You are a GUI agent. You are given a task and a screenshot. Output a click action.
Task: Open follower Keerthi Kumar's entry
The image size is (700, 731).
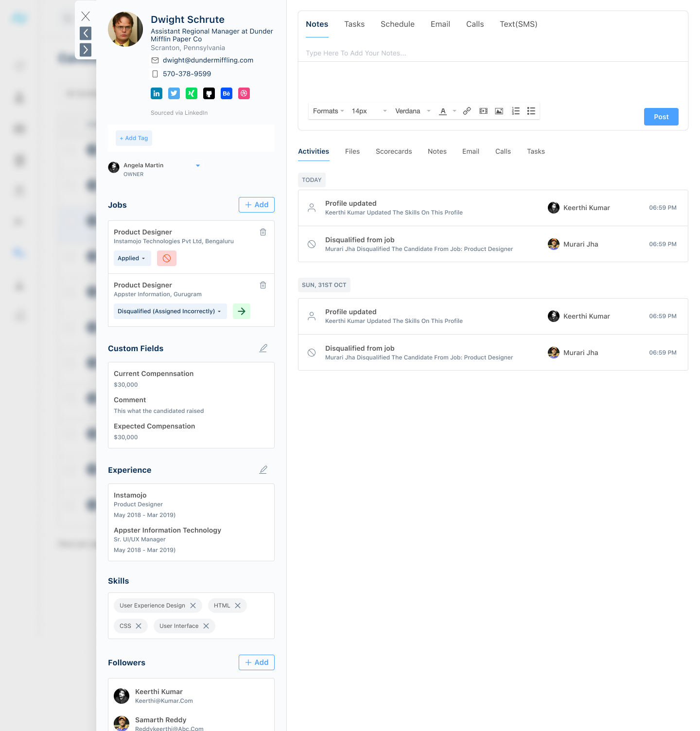[191, 696]
